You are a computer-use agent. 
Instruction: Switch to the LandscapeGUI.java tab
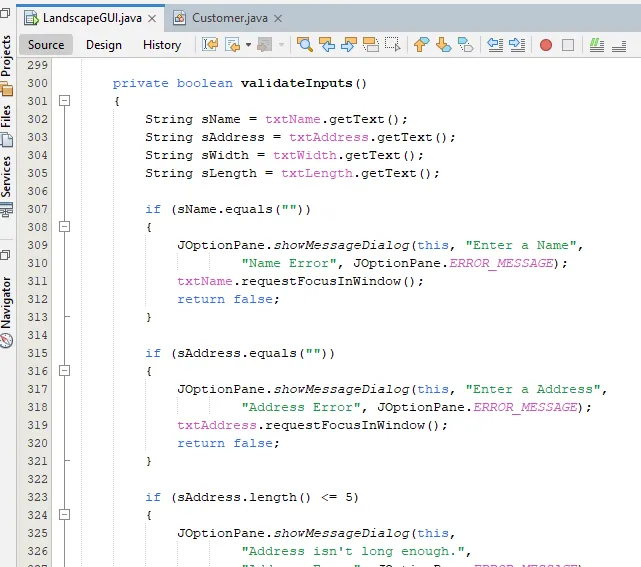pos(92,18)
